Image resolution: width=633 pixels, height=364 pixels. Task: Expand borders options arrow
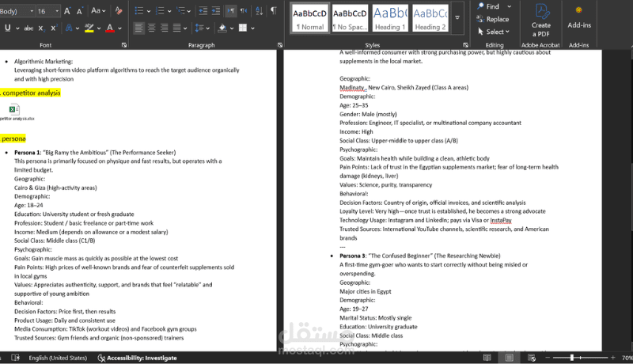click(252, 28)
